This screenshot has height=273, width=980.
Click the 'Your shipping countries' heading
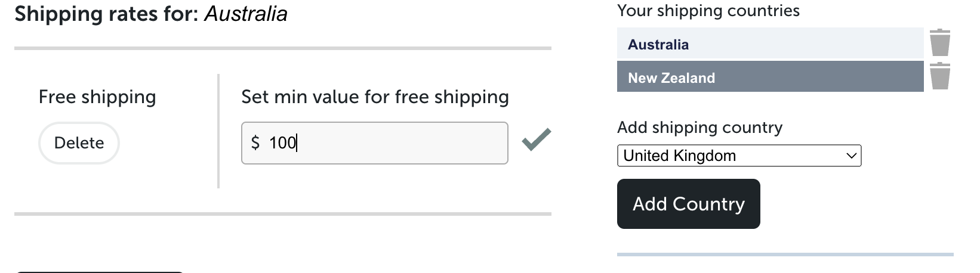pyautogui.click(x=708, y=11)
